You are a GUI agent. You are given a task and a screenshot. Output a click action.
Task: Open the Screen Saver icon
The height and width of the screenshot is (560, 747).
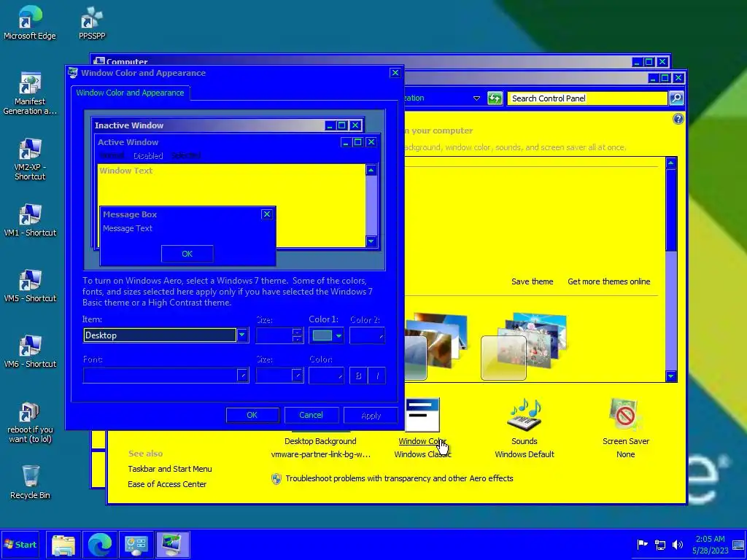click(625, 415)
